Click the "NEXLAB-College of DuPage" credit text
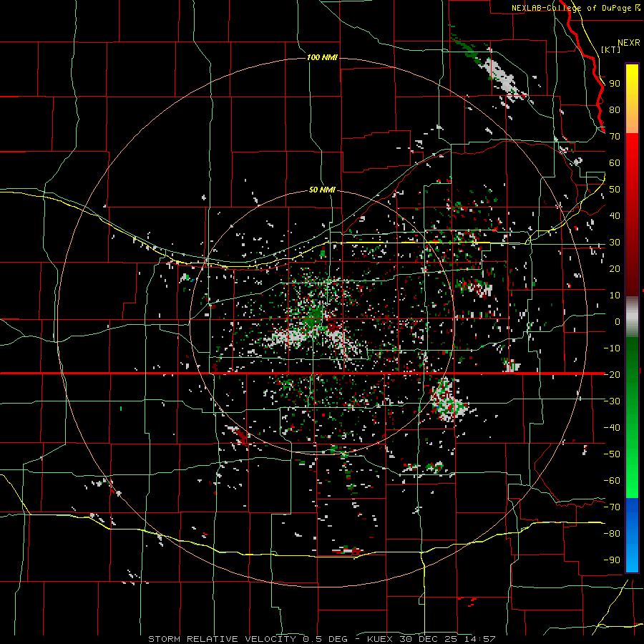The image size is (644, 644). 572,8
